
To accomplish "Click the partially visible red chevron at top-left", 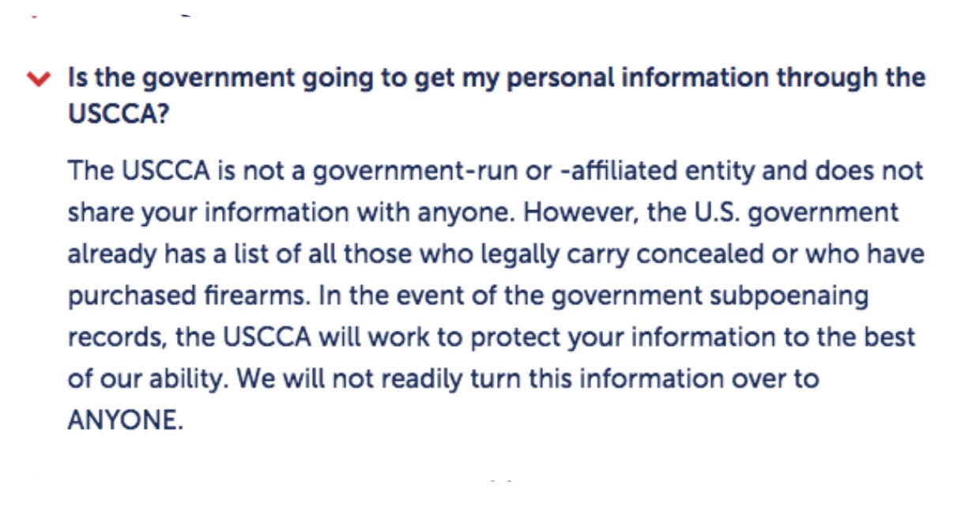I will 32,16.
